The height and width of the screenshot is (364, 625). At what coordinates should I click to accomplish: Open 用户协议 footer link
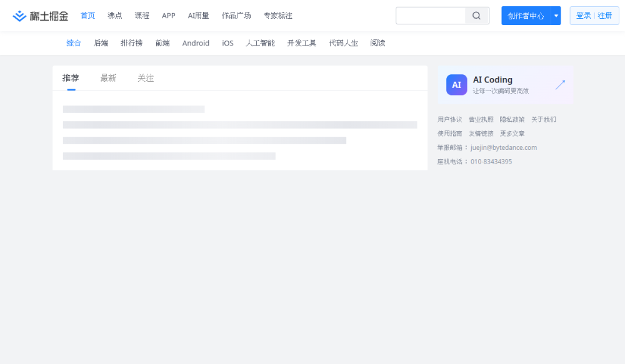click(449, 119)
